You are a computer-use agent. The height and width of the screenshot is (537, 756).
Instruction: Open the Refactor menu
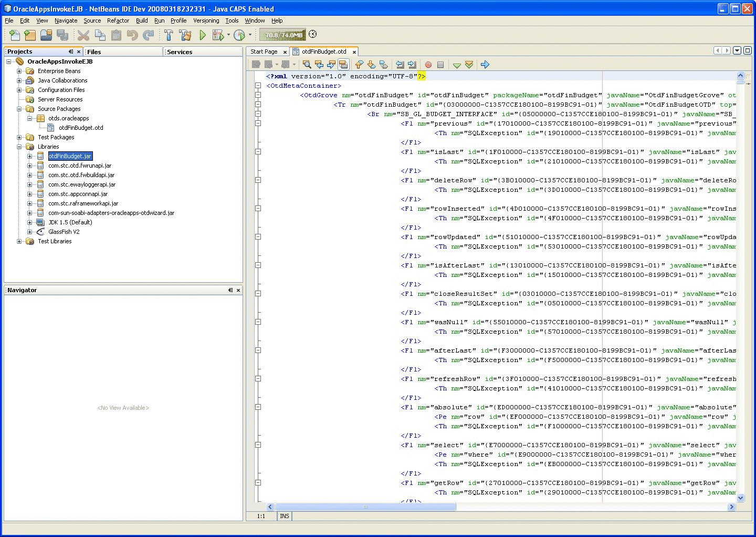point(118,20)
